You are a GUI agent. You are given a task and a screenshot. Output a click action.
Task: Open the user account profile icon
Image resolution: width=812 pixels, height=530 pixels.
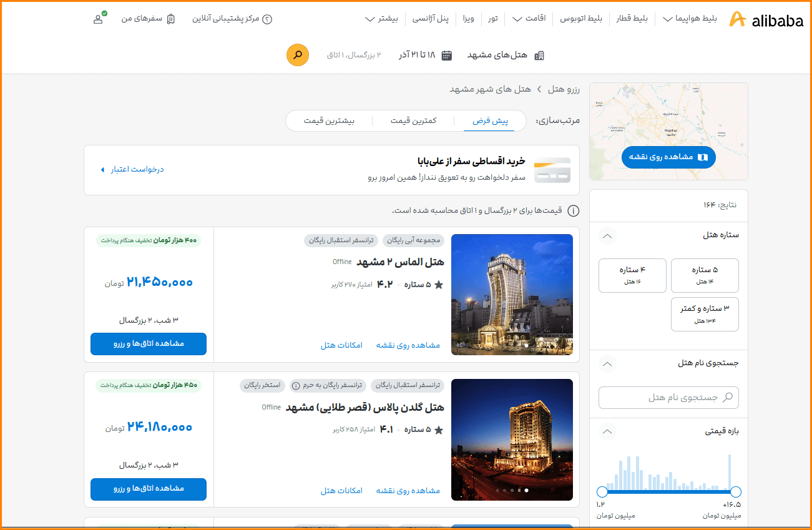pos(98,19)
